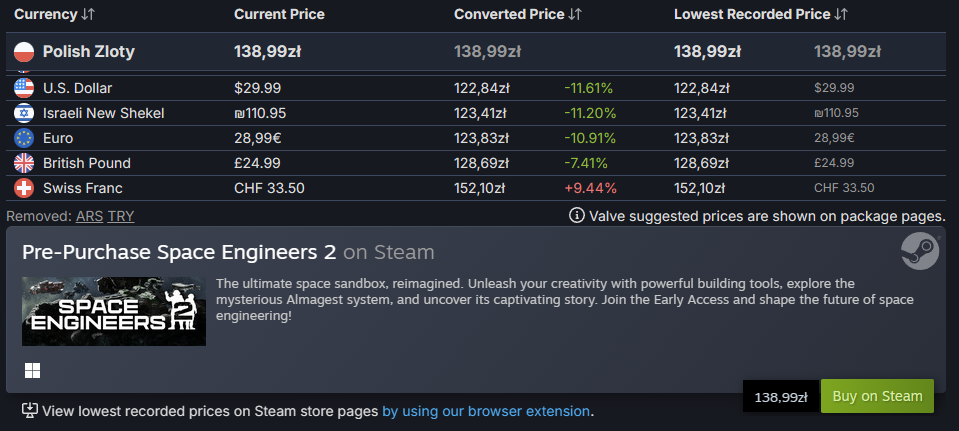Click the Euro flag icon
The image size is (959, 431).
click(24, 138)
